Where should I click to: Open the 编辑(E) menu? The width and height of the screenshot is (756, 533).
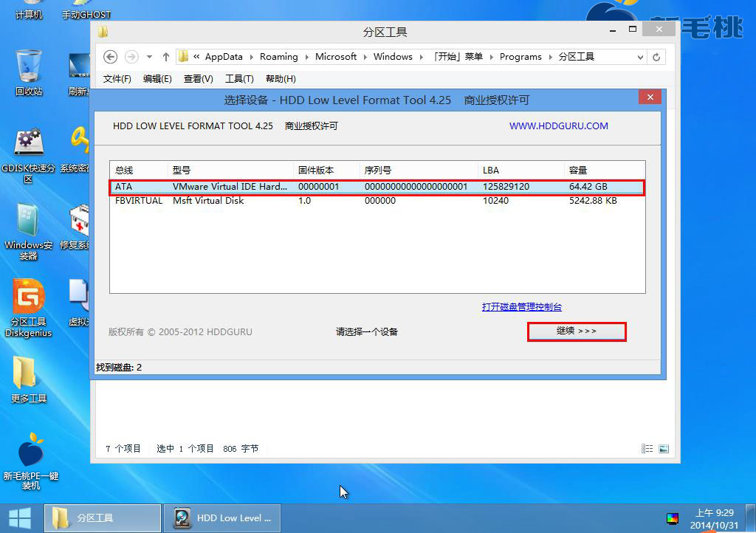click(x=157, y=78)
